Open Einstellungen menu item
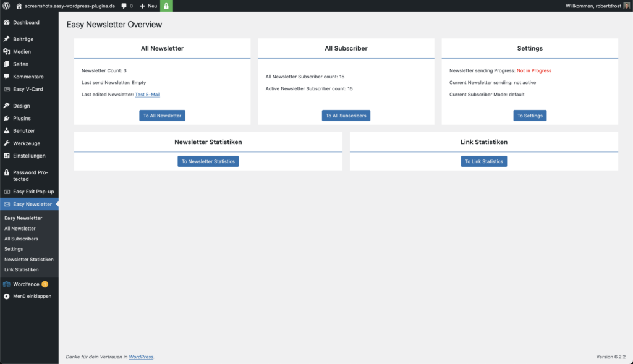The width and height of the screenshot is (633, 364). tap(29, 156)
